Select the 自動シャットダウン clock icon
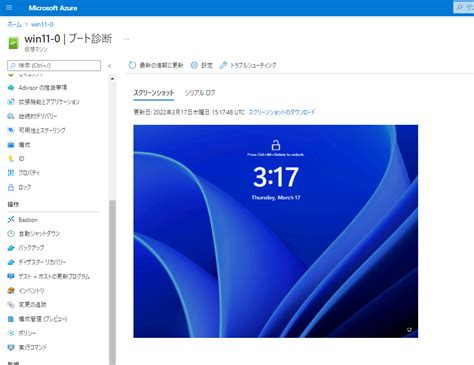 [11, 234]
